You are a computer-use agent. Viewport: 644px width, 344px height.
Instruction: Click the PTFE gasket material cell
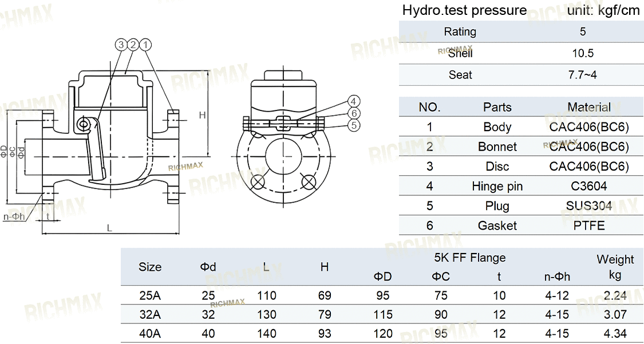coord(589,226)
